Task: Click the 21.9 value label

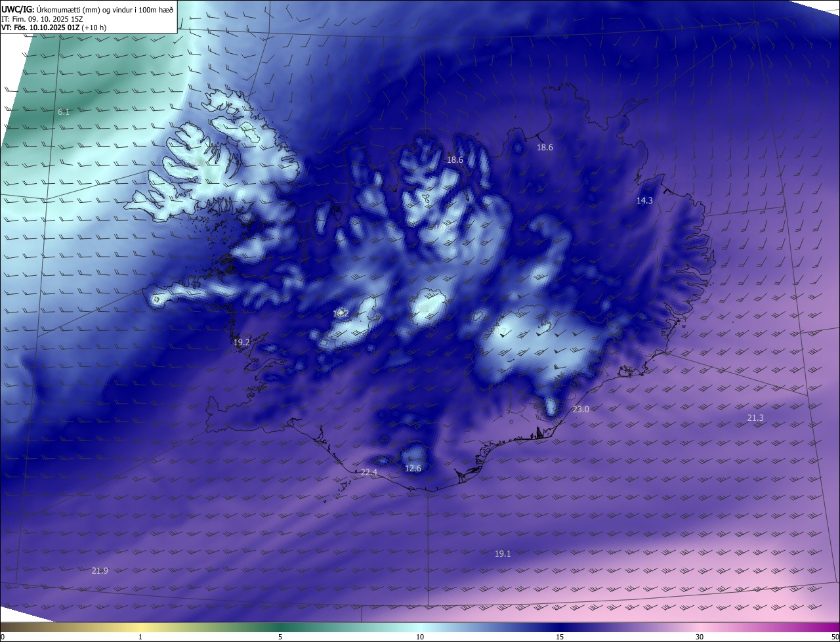Action: tap(100, 571)
